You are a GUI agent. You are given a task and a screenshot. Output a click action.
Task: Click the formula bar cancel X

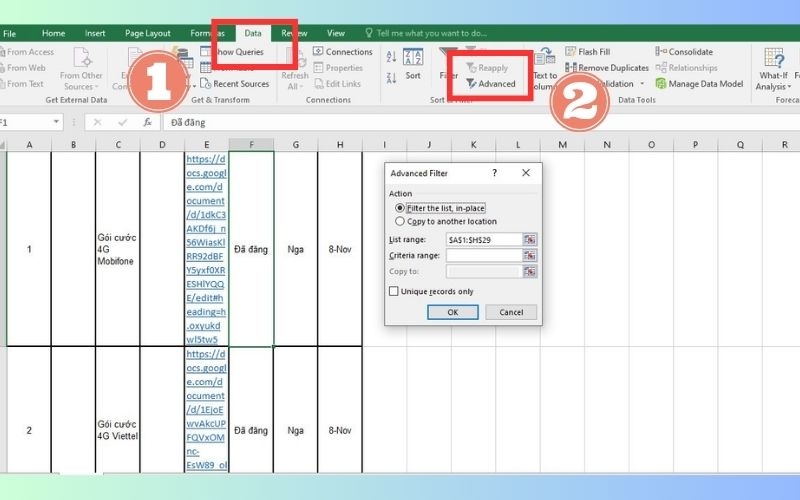(x=97, y=122)
